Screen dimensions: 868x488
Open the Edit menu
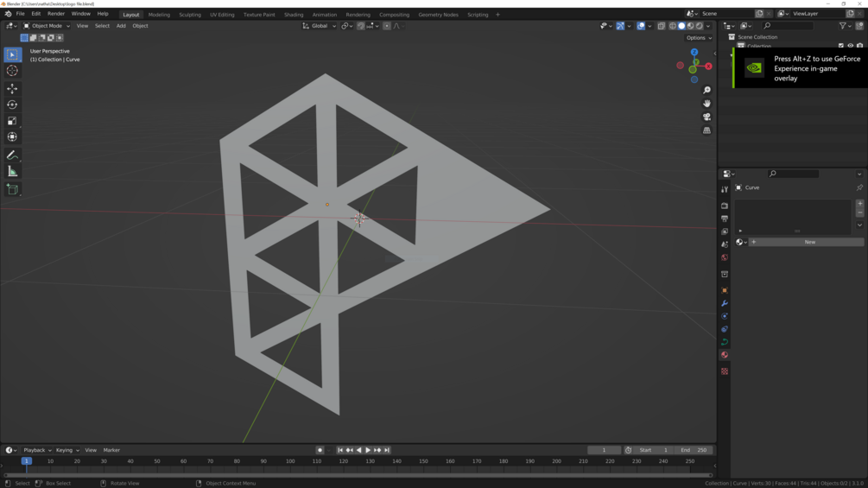coord(36,14)
